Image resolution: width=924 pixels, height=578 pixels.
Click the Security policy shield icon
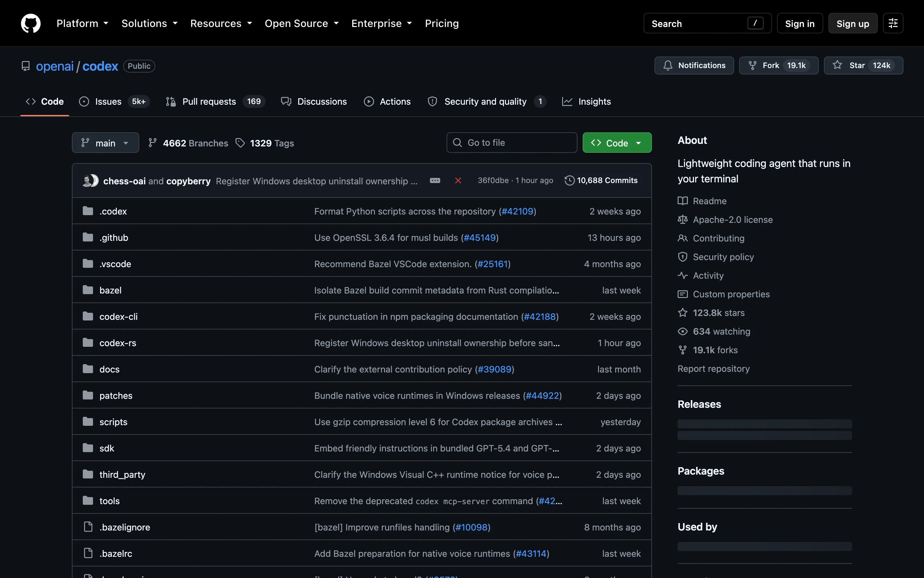[x=682, y=257]
